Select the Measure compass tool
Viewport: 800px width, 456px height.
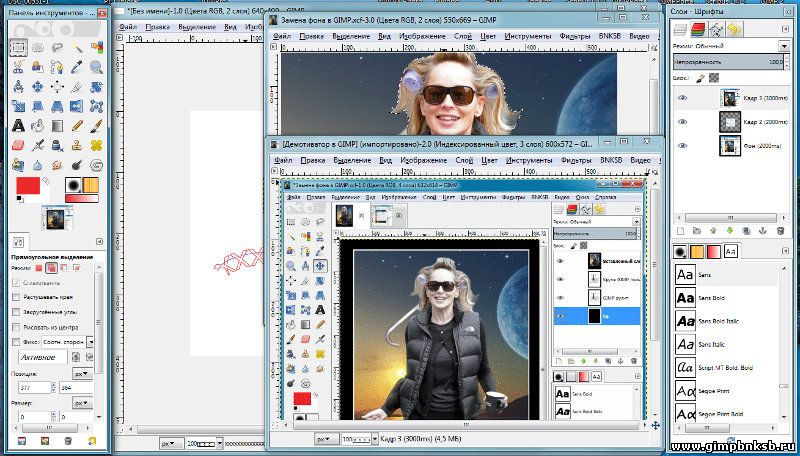pyautogui.click(x=18, y=86)
